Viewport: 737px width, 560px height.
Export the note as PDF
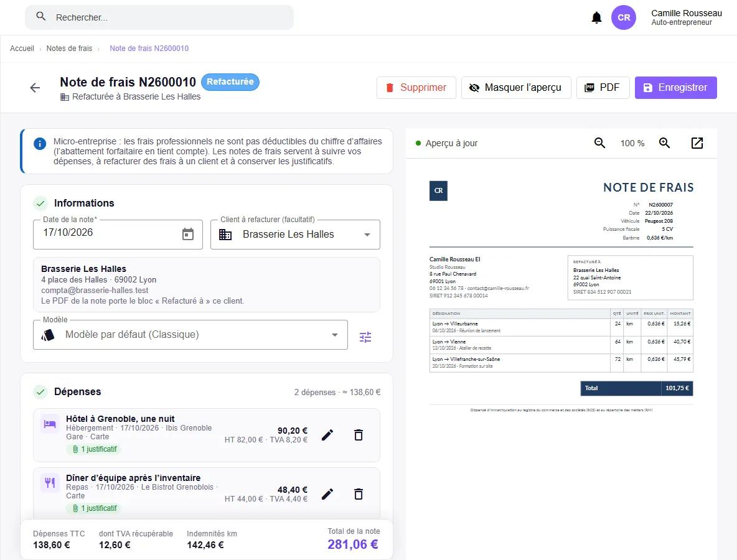(603, 88)
